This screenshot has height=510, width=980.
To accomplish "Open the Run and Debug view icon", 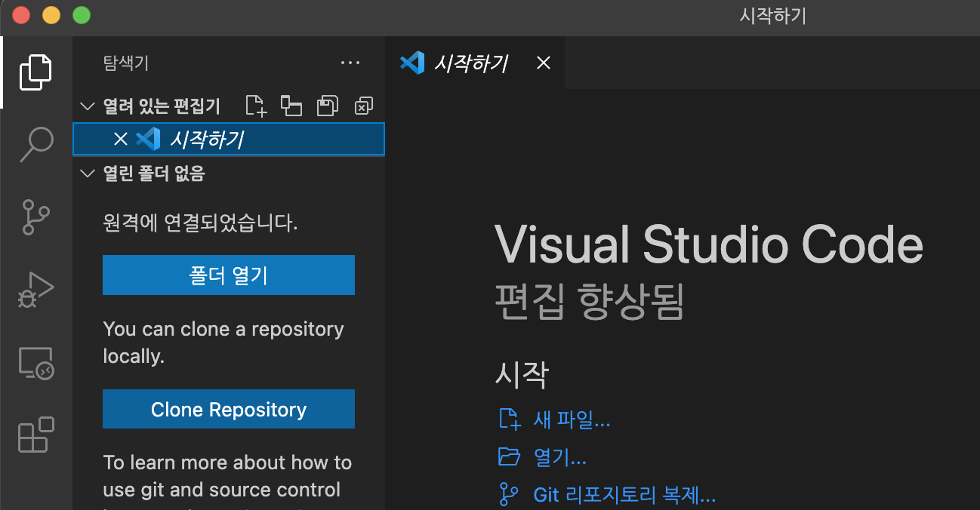I will tap(35, 289).
